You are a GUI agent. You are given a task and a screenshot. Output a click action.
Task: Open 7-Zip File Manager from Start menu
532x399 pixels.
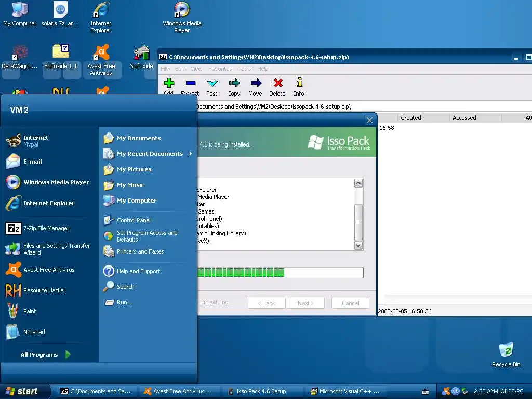[49, 228]
